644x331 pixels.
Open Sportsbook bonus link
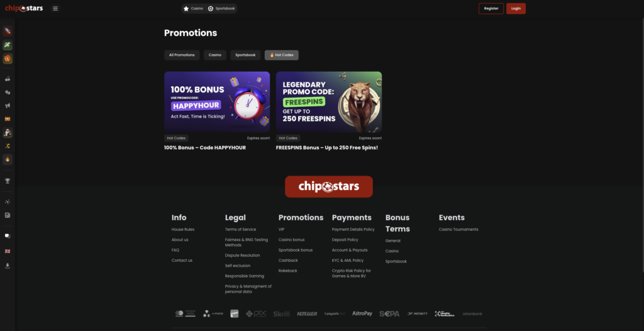pos(296,250)
